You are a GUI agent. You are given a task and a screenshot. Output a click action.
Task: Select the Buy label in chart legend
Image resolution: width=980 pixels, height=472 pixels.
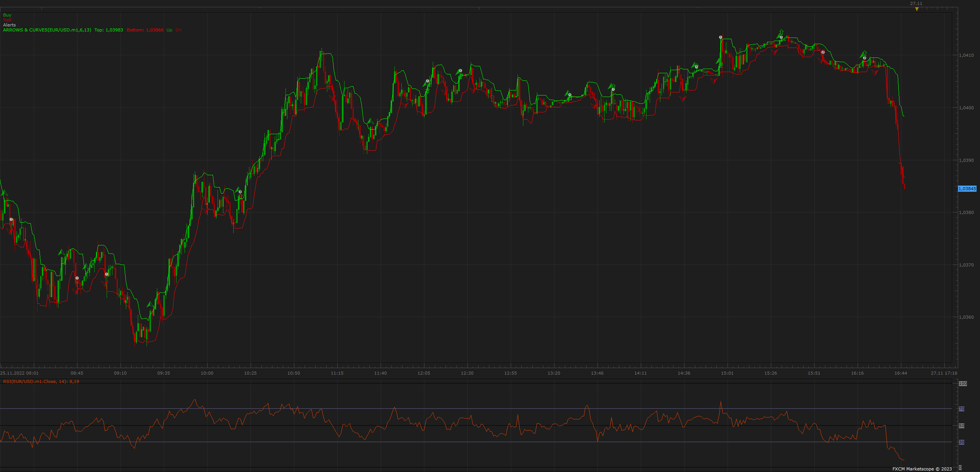click(x=7, y=15)
